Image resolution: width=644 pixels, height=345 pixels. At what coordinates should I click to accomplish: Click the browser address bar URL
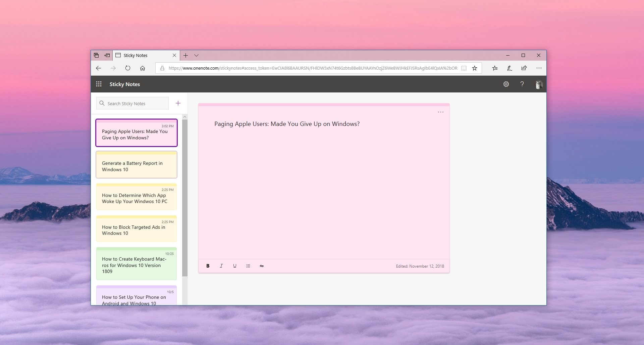313,68
